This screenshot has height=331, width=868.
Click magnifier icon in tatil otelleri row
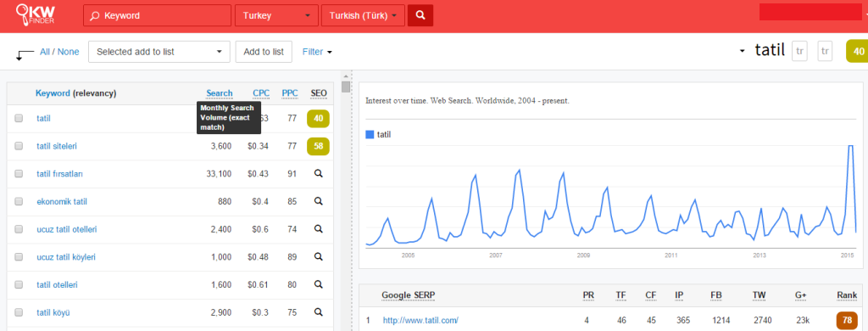(x=319, y=284)
